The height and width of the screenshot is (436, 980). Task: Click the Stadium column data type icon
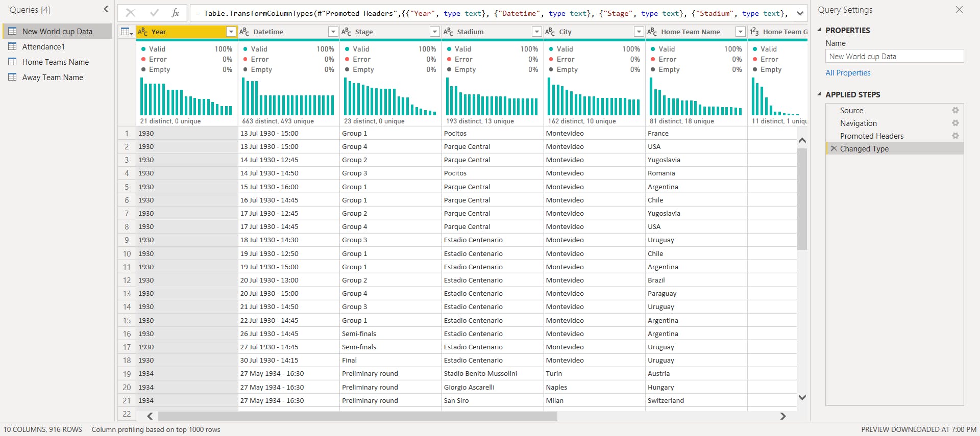(449, 32)
